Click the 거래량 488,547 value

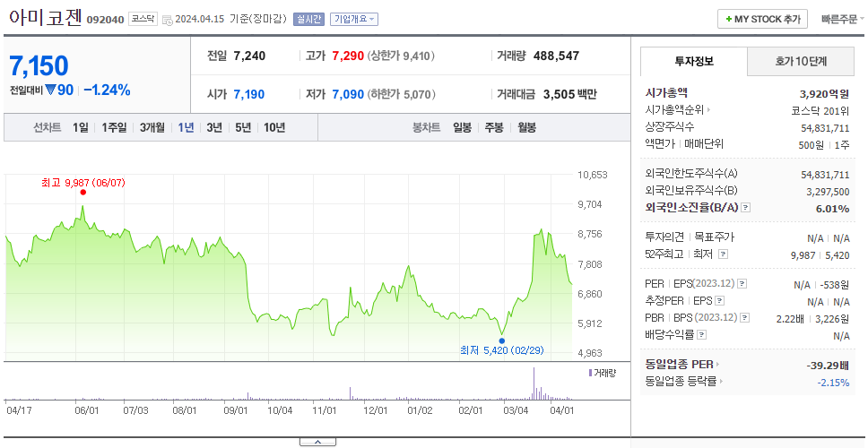coord(556,56)
